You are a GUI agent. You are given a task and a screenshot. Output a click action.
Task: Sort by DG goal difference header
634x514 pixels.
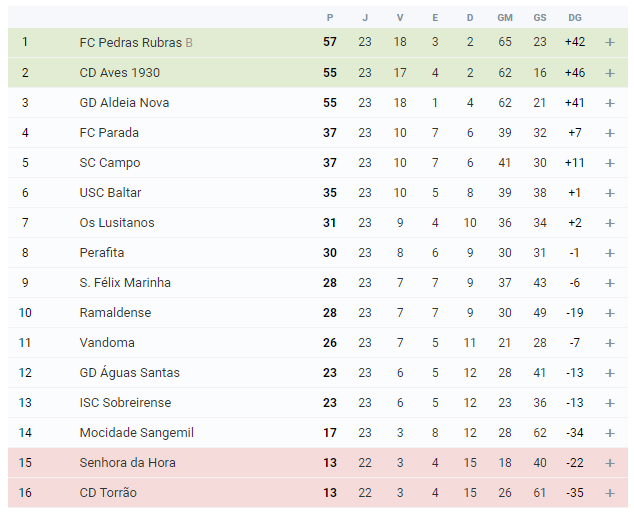click(575, 18)
